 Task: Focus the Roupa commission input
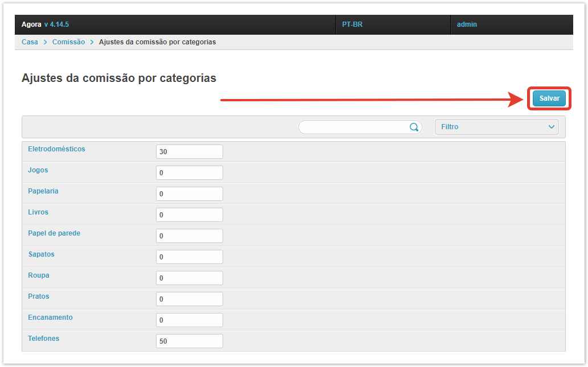[189, 278]
